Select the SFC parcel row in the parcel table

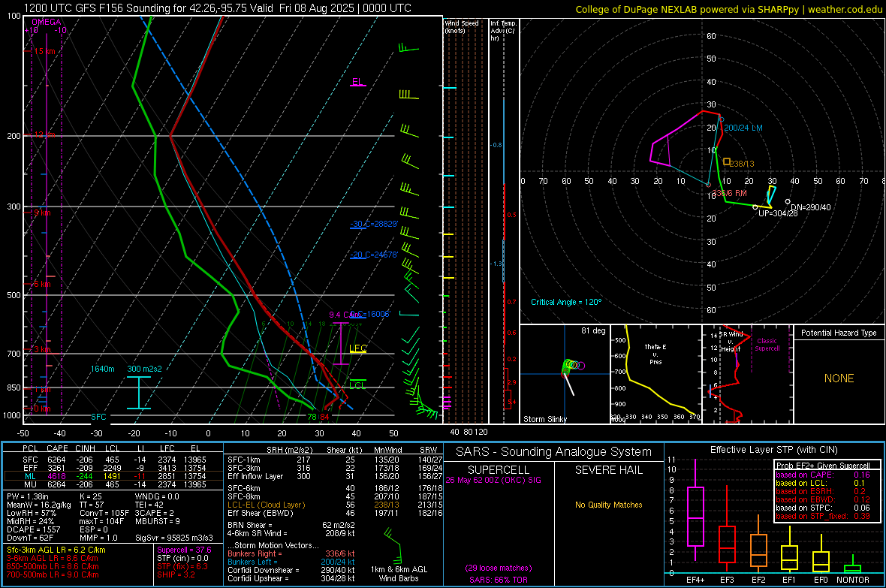[113, 460]
